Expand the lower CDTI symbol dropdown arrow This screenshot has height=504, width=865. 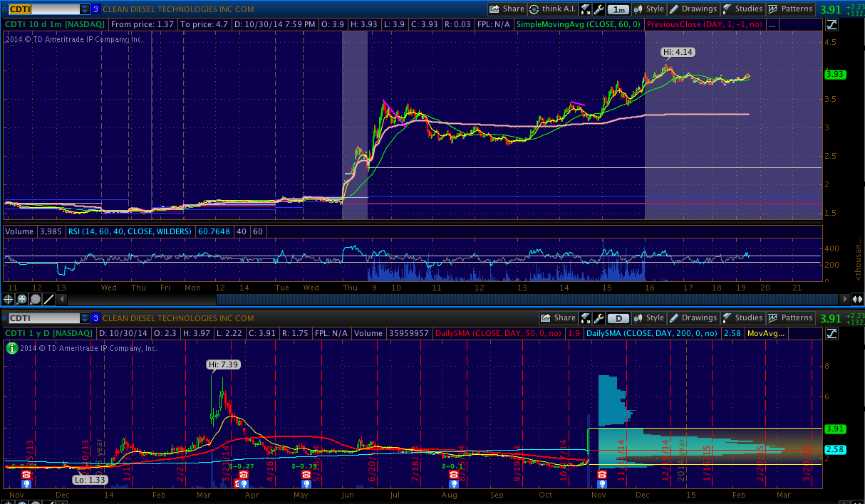[x=85, y=318]
